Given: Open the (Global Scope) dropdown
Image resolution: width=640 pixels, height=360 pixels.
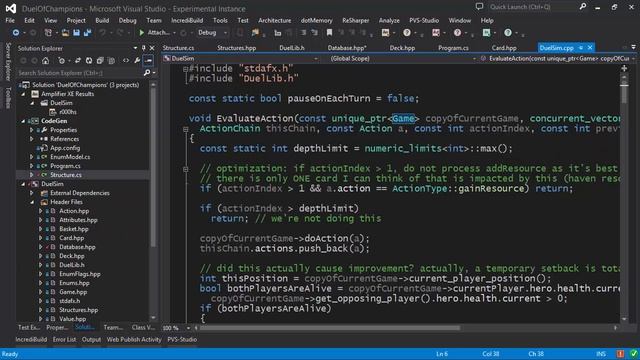Looking at the screenshot, I should pyautogui.click(x=474, y=59).
